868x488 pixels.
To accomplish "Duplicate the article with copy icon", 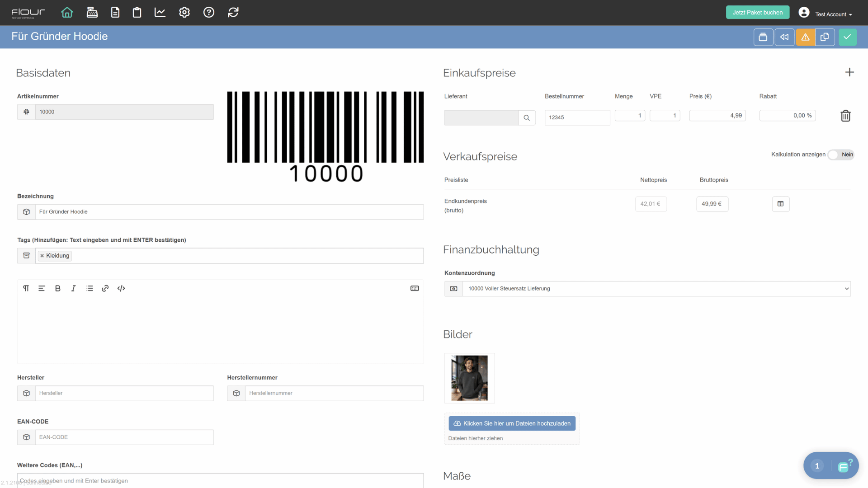I will click(x=825, y=37).
